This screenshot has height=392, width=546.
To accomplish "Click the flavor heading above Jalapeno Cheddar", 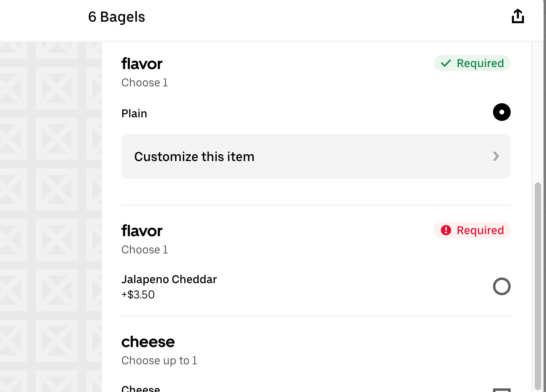I will click(x=142, y=231).
